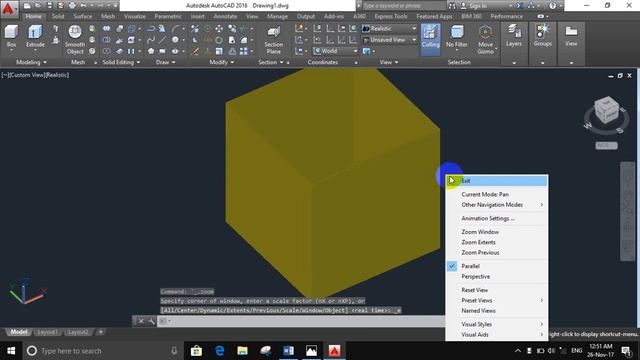
Task: Click the WCS button below ViewCube
Action: tap(606, 146)
